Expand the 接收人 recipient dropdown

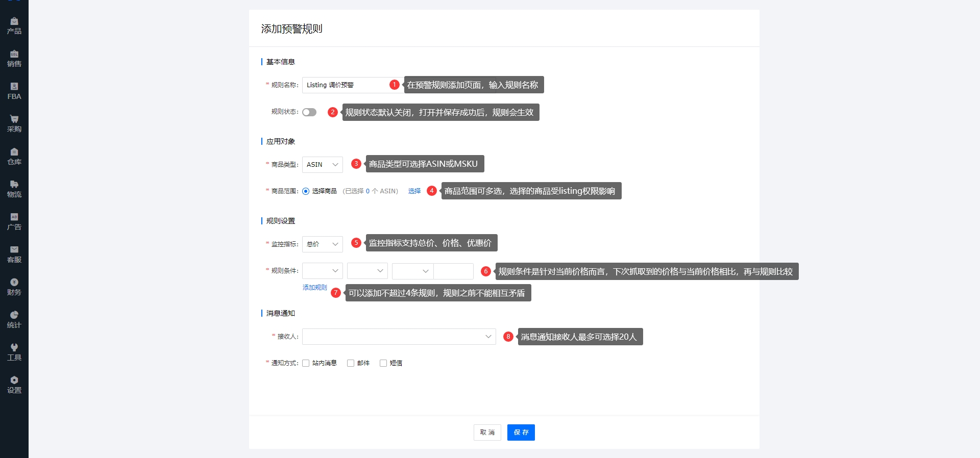(399, 337)
